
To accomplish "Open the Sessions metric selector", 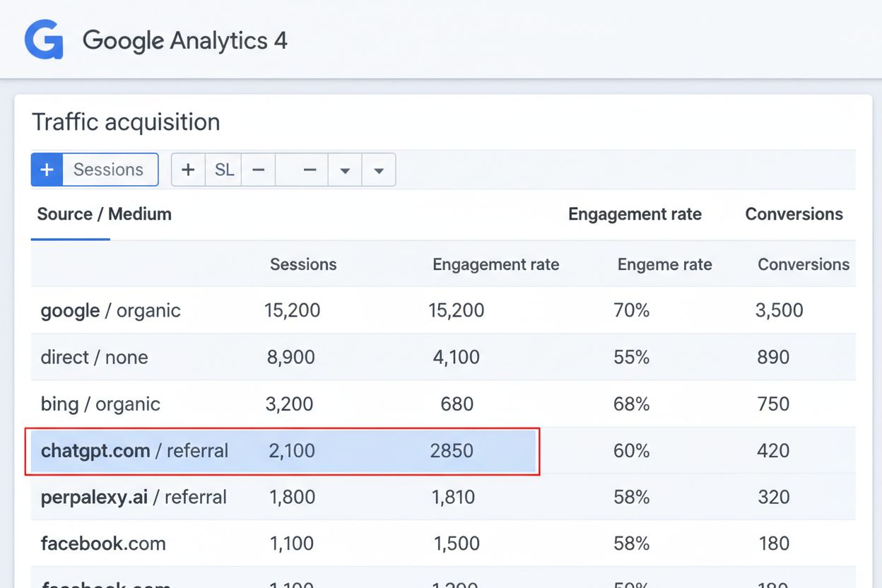I will tap(110, 170).
